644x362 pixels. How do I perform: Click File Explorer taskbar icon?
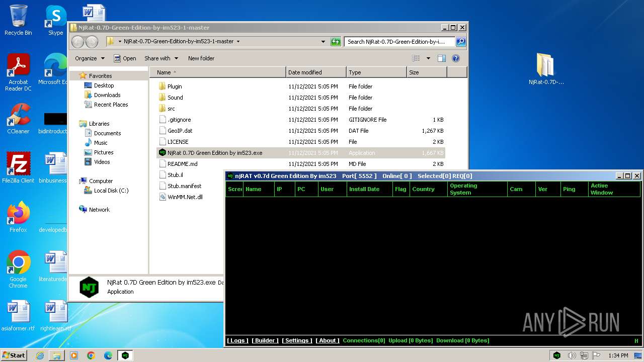coord(56,355)
